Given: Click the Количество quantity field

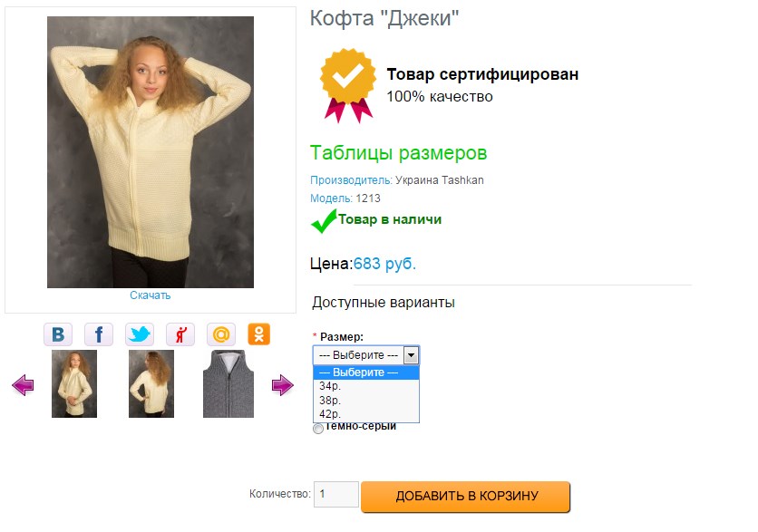Looking at the screenshot, I should pos(335,495).
